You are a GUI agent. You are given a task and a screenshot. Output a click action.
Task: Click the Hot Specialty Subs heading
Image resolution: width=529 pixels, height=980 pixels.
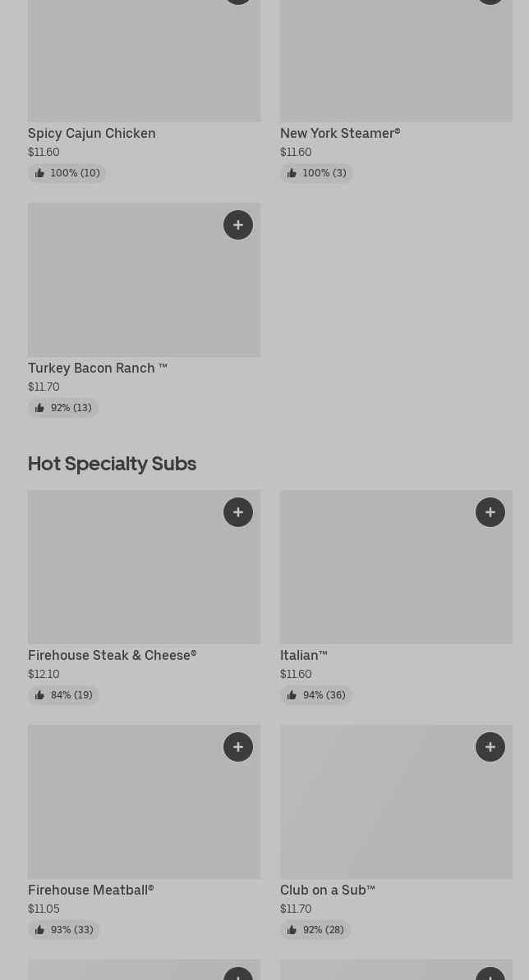112,463
